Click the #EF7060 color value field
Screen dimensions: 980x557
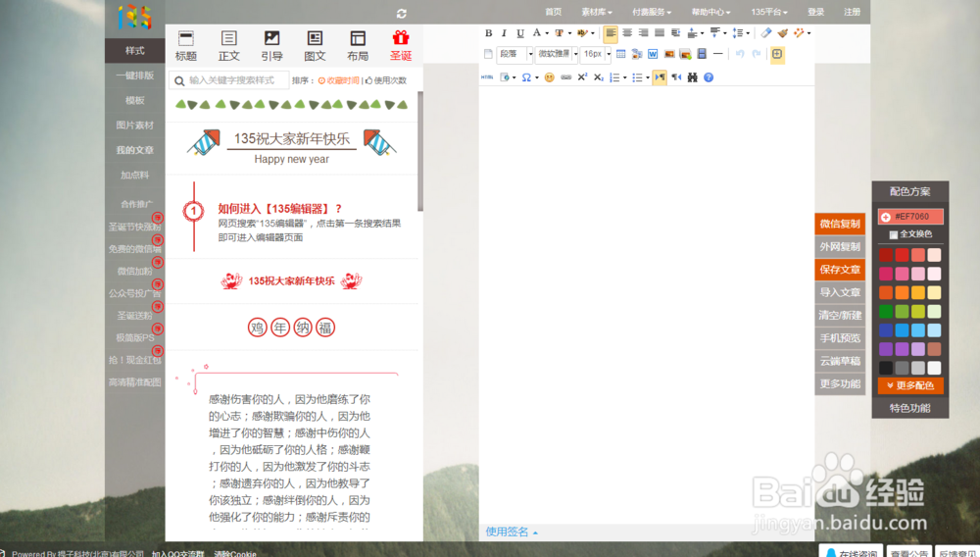[x=910, y=217]
